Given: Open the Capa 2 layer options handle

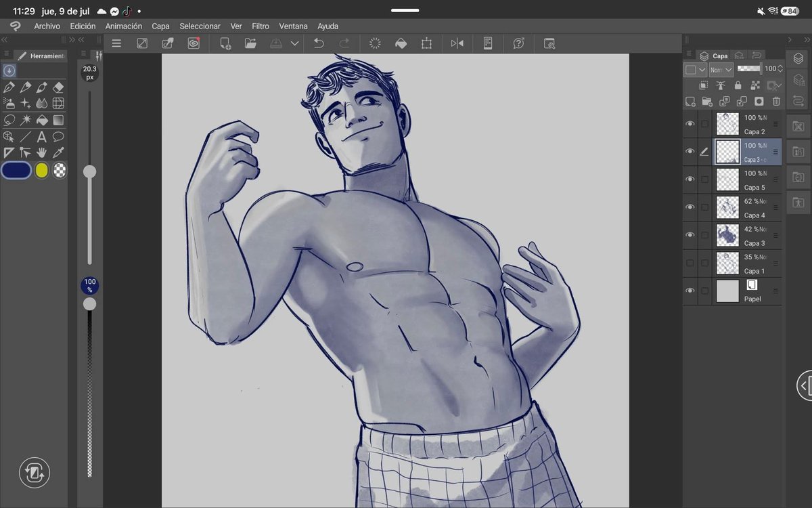Looking at the screenshot, I should 775,124.
